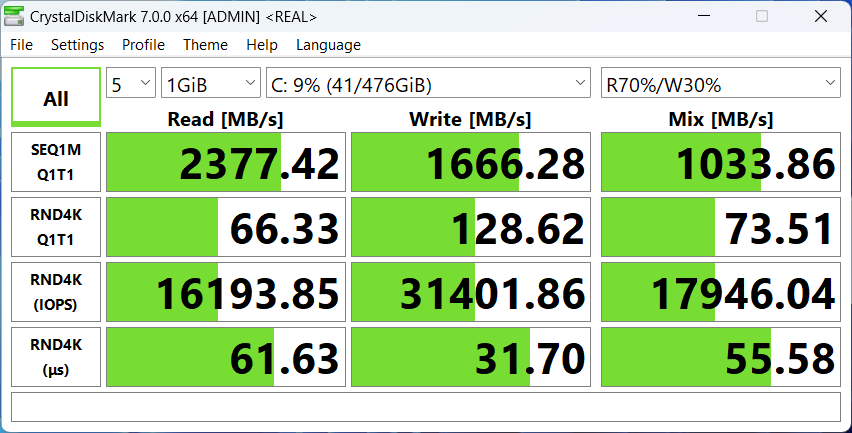The height and width of the screenshot is (433, 852).
Task: Expand the test count dropdown showing 5
Action: coord(131,83)
